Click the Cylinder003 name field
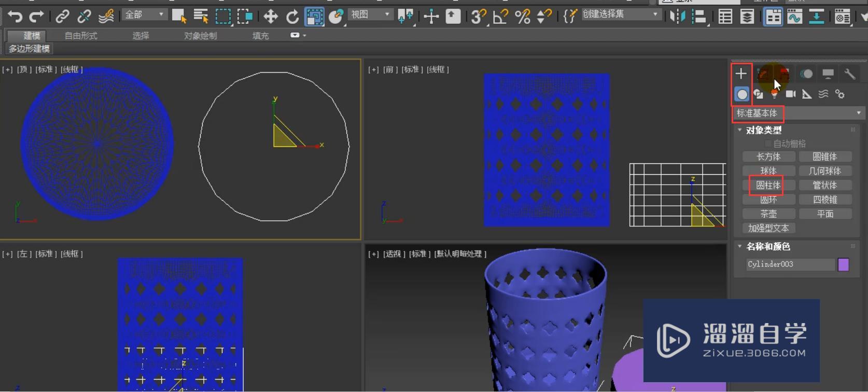 pyautogui.click(x=790, y=264)
